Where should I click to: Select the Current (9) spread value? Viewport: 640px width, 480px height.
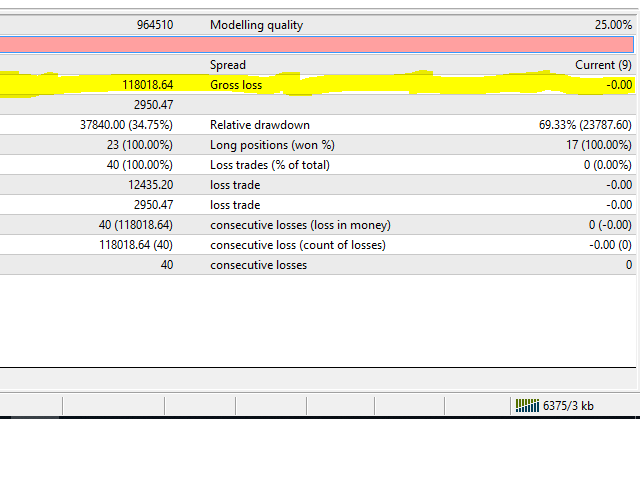(602, 65)
